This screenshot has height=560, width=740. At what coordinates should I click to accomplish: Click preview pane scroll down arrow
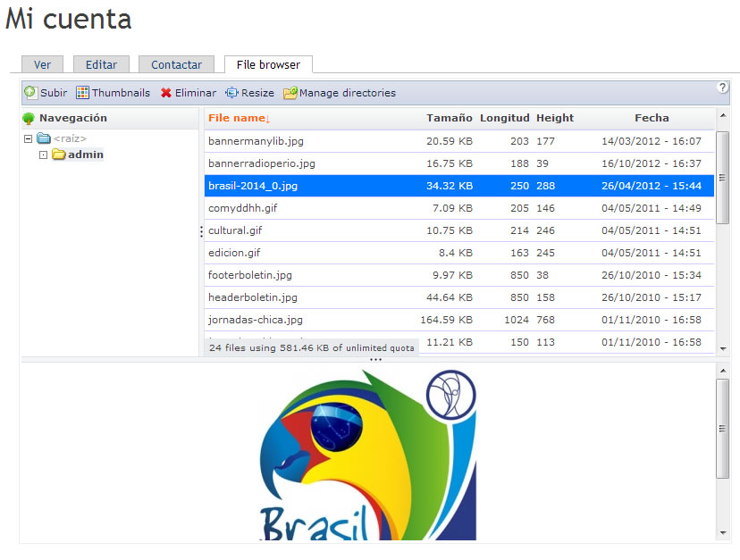pos(722,533)
